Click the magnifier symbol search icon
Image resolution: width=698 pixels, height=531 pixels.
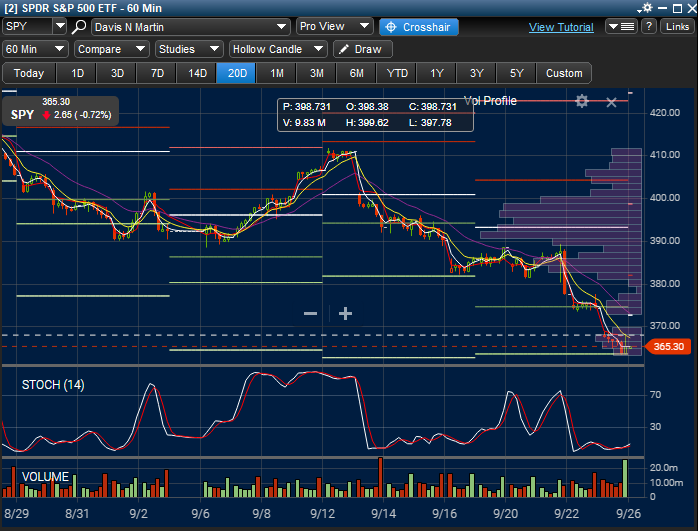(79, 27)
